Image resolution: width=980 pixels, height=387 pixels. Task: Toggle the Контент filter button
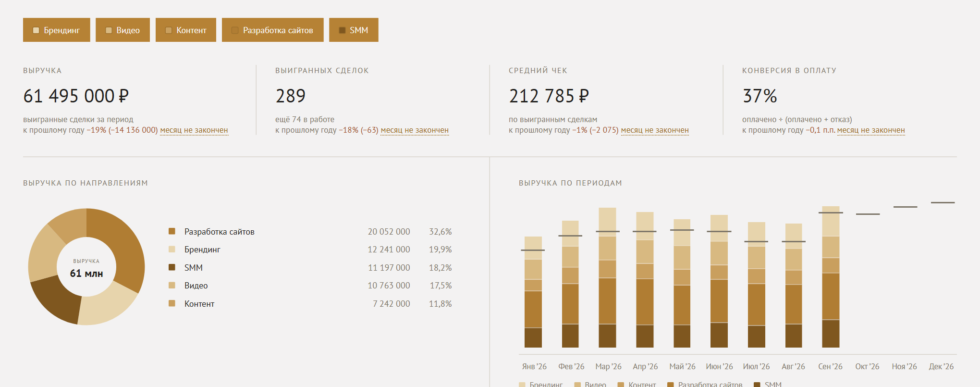186,30
